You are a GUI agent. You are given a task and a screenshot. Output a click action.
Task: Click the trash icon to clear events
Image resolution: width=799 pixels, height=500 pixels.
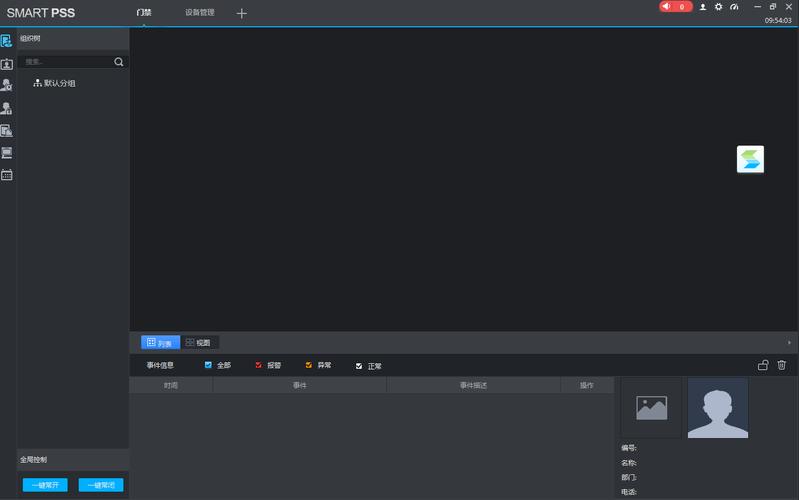[782, 365]
